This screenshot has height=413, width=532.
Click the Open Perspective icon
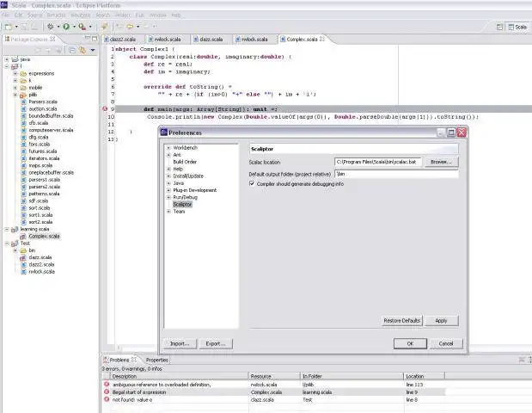[x=499, y=28]
